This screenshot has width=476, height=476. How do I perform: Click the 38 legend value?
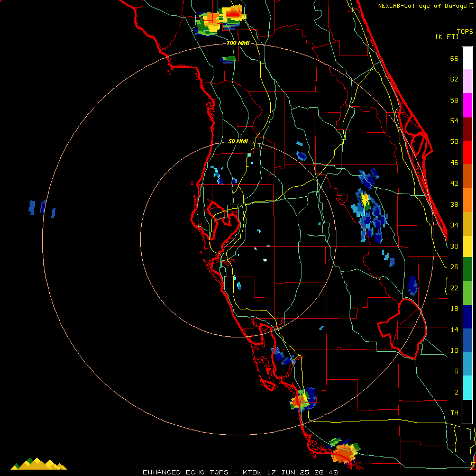coord(454,204)
